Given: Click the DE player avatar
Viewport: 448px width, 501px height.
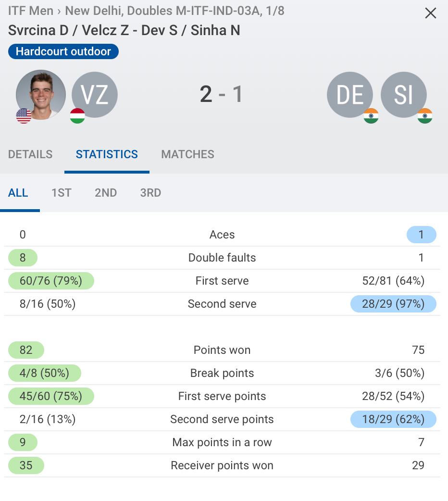Looking at the screenshot, I should 350,95.
